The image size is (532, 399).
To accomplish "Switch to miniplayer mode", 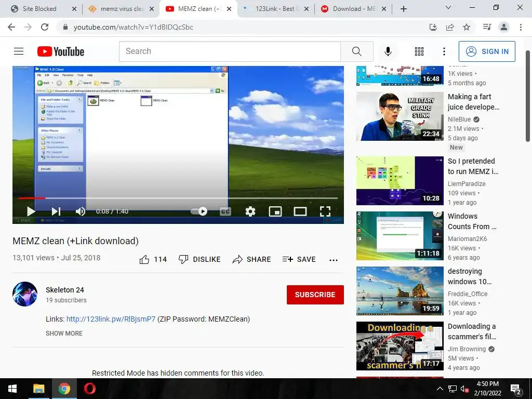I will point(275,211).
